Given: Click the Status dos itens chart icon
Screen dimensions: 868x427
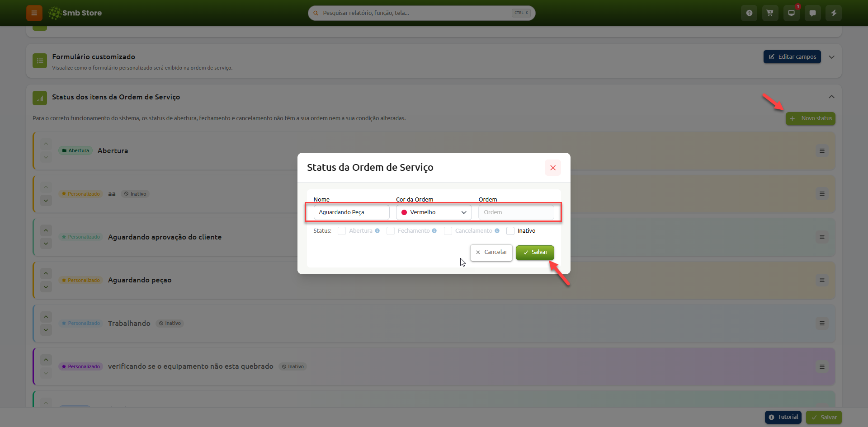Looking at the screenshot, I should point(40,98).
